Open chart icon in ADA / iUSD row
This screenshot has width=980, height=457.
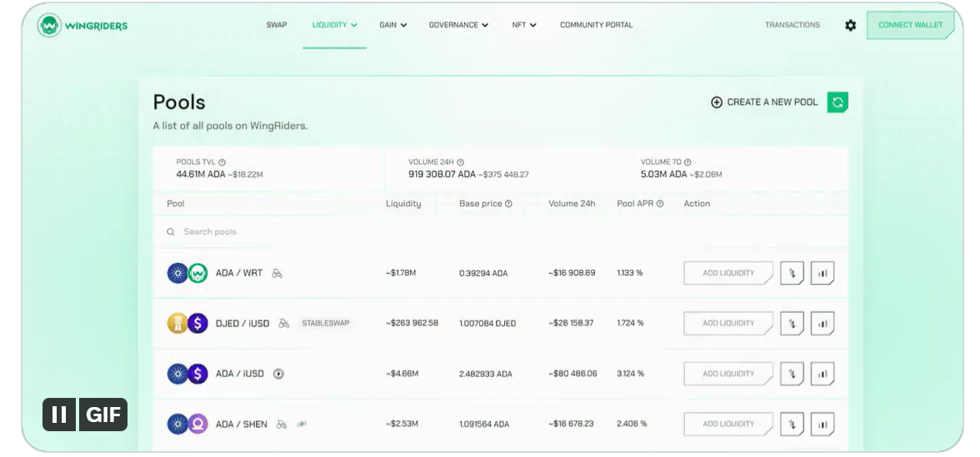822,374
